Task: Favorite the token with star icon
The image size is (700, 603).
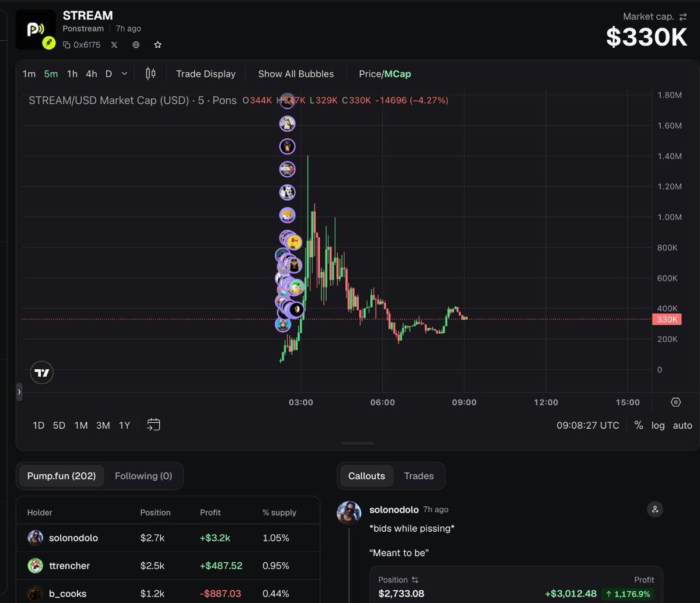Action: pyautogui.click(x=157, y=45)
